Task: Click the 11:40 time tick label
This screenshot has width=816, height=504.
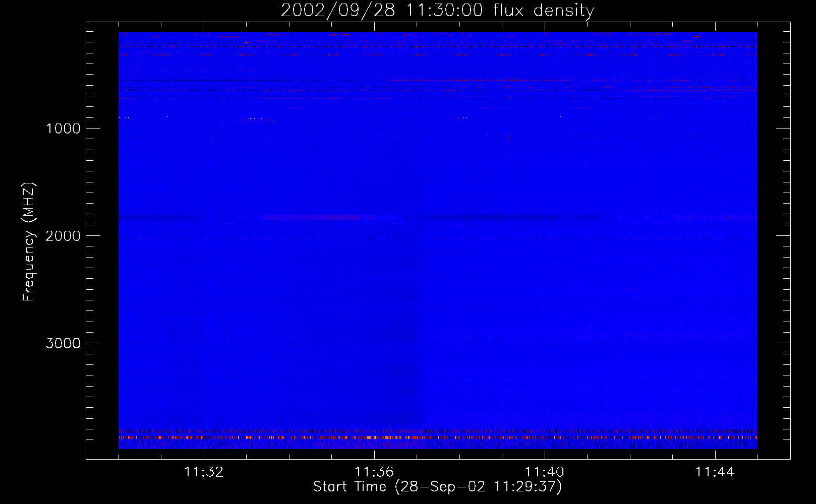Action: click(545, 472)
